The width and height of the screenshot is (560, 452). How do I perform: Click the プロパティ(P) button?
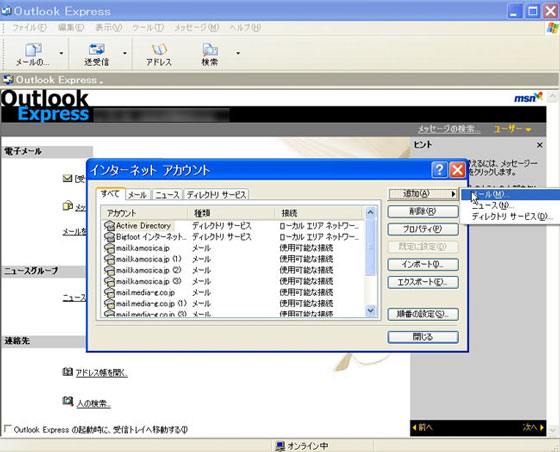pos(423,229)
